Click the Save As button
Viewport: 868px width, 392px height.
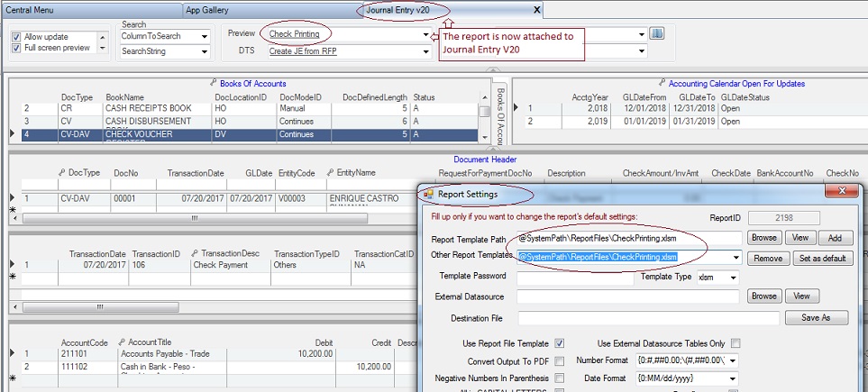pos(816,318)
